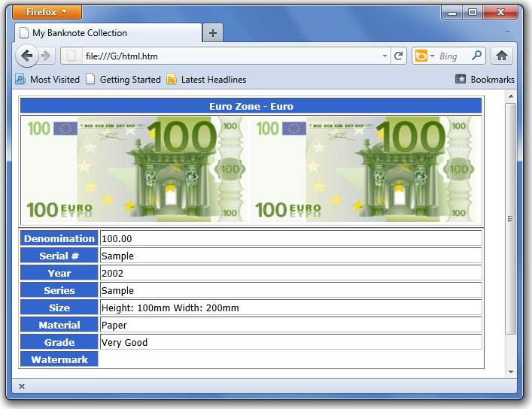Reload the page with the refresh icon
This screenshot has width=532, height=409.
click(x=399, y=56)
